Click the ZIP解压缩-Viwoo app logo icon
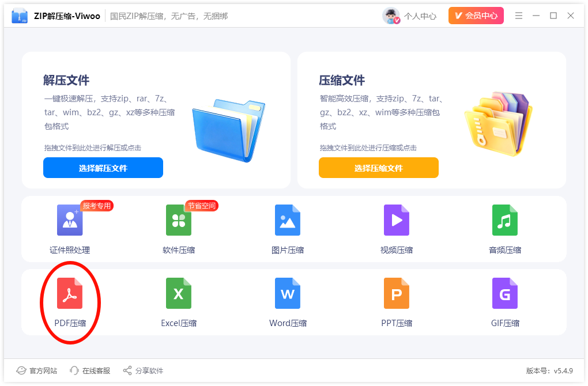Image resolution: width=588 pixels, height=386 pixels. (x=20, y=16)
